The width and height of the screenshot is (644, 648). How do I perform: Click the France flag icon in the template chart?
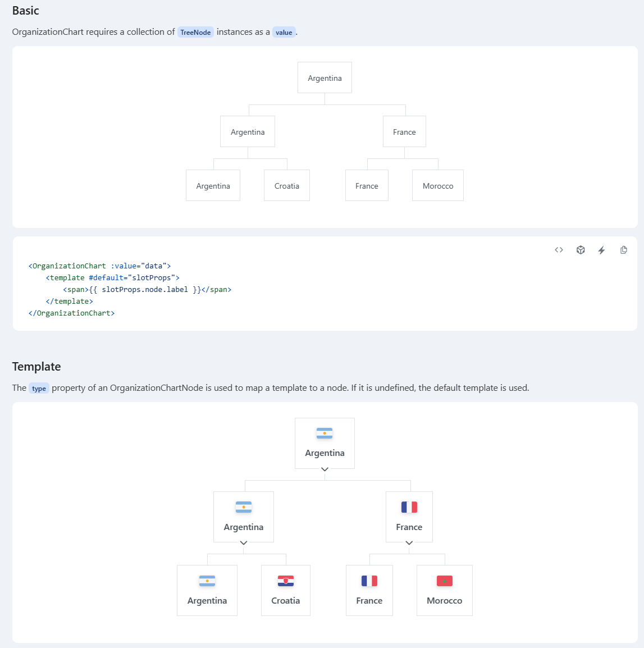coord(409,507)
